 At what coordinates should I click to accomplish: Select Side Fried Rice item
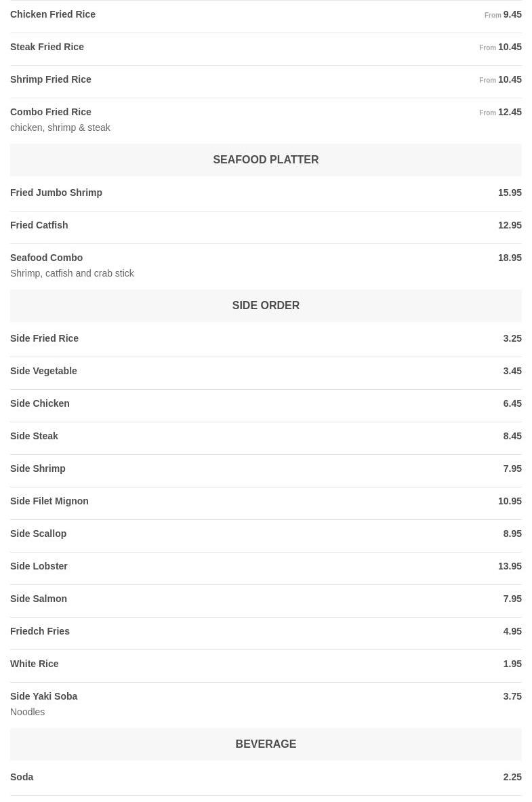[x=45, y=338]
